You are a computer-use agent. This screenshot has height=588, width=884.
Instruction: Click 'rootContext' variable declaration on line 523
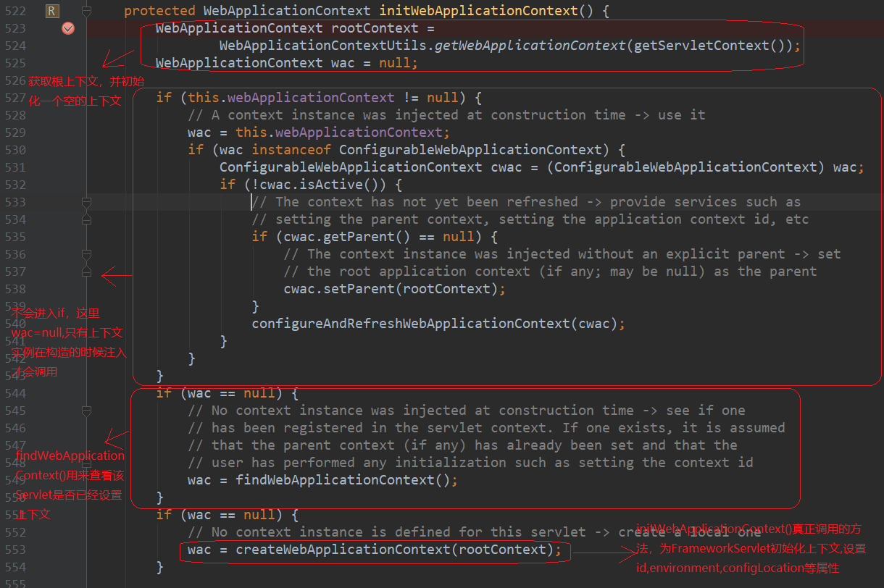click(x=375, y=28)
